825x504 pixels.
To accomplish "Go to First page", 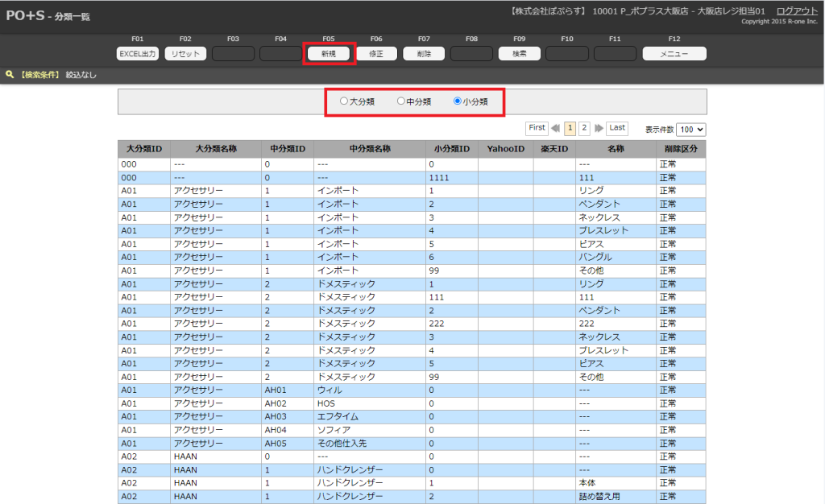I will coord(537,128).
